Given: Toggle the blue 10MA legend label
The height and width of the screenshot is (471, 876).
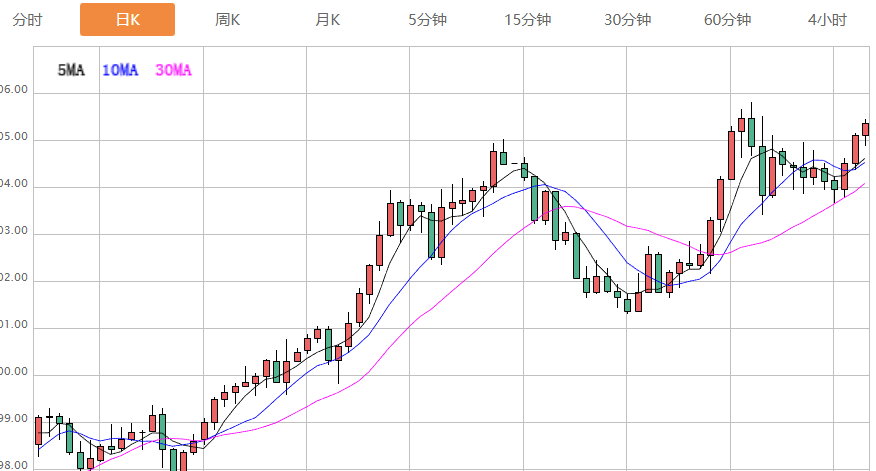Looking at the screenshot, I should point(121,70).
